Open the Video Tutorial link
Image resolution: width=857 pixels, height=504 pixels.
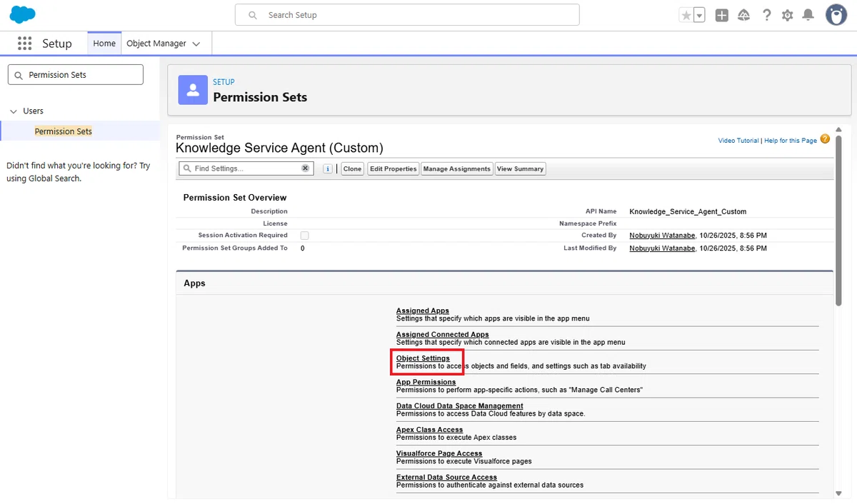point(738,141)
